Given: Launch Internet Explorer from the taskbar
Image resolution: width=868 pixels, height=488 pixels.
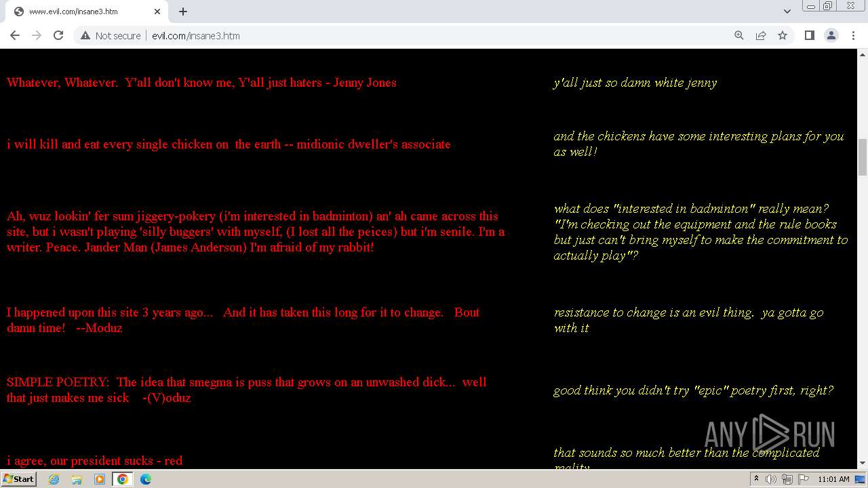Looking at the screenshot, I should pos(54,479).
